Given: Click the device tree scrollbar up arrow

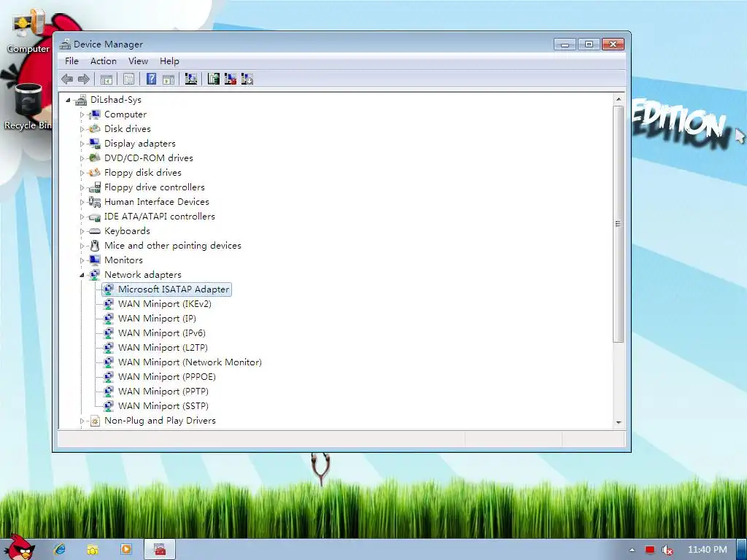Looking at the screenshot, I should 619,99.
